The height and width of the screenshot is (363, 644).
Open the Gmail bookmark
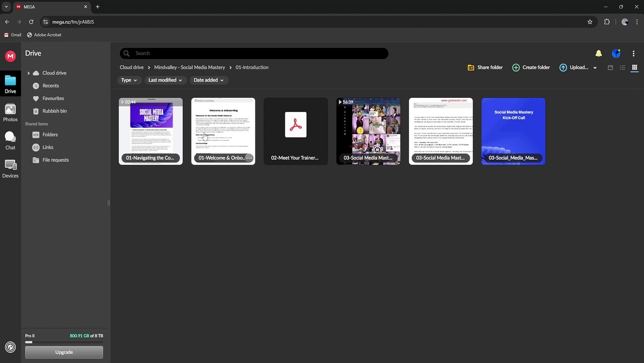pyautogui.click(x=13, y=35)
